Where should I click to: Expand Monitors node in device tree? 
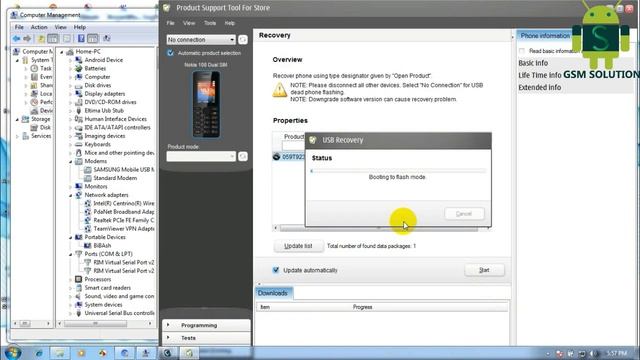(71, 187)
